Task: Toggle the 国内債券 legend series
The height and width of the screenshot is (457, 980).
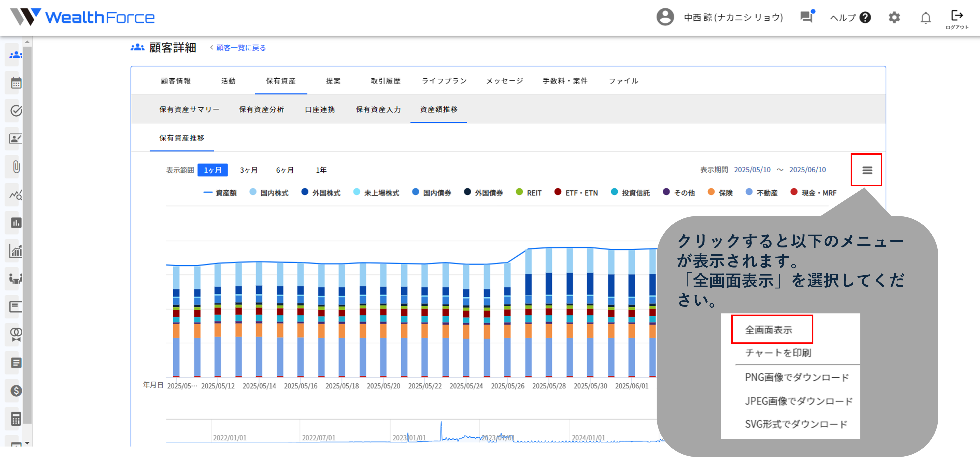Action: pyautogui.click(x=432, y=193)
